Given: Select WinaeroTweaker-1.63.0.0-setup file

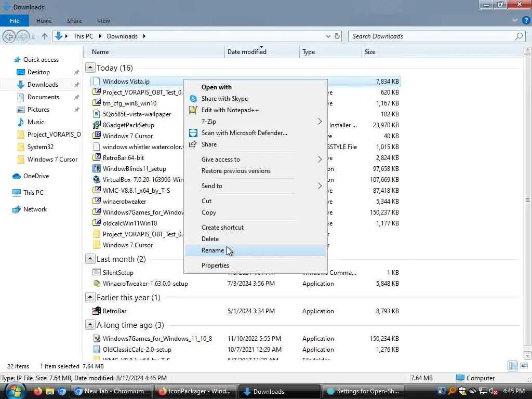Looking at the screenshot, I should (x=145, y=283).
